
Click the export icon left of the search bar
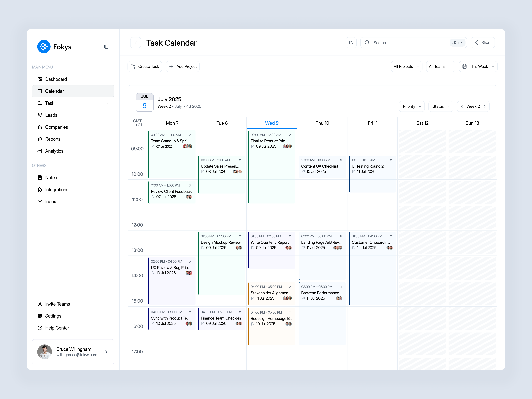pyautogui.click(x=351, y=42)
